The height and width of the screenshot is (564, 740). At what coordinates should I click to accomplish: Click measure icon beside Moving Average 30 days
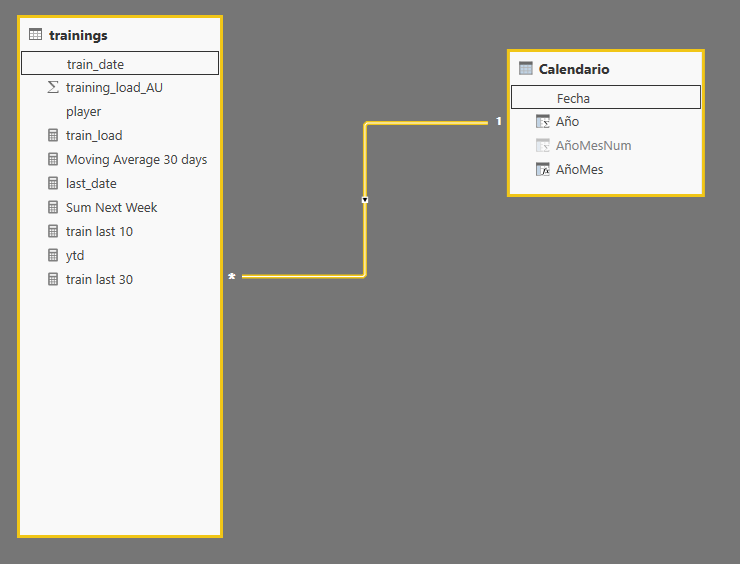(x=53, y=159)
